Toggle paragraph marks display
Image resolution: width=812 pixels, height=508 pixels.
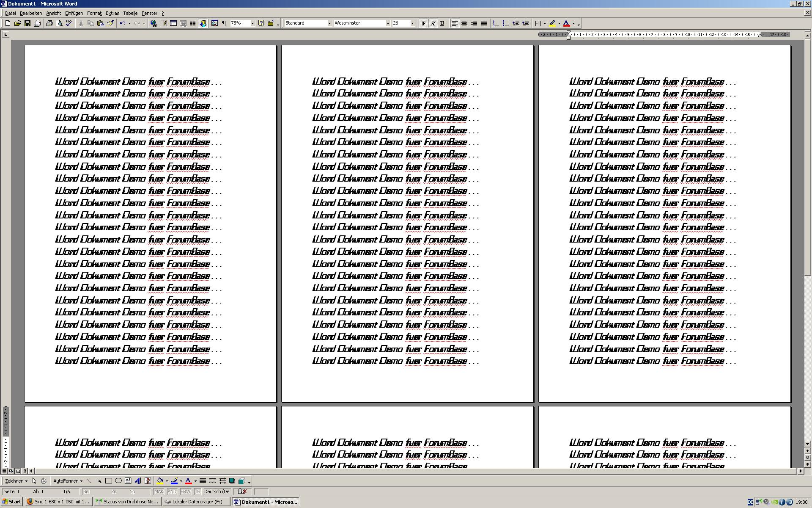pyautogui.click(x=224, y=23)
